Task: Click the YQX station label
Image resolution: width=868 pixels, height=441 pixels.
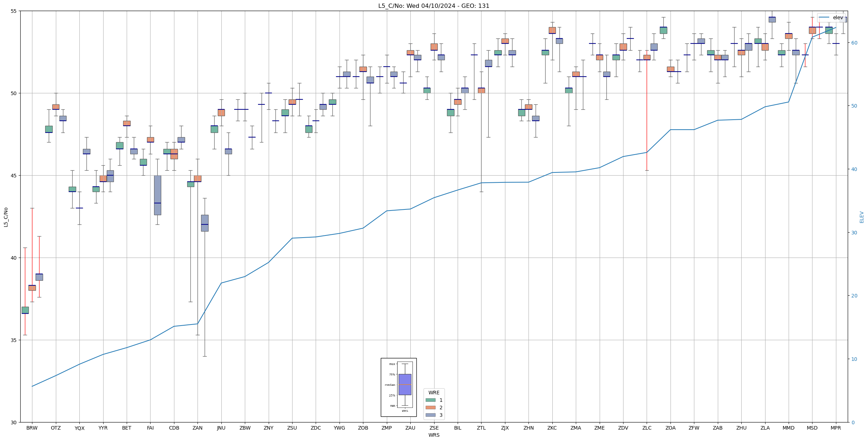Action: (79, 428)
